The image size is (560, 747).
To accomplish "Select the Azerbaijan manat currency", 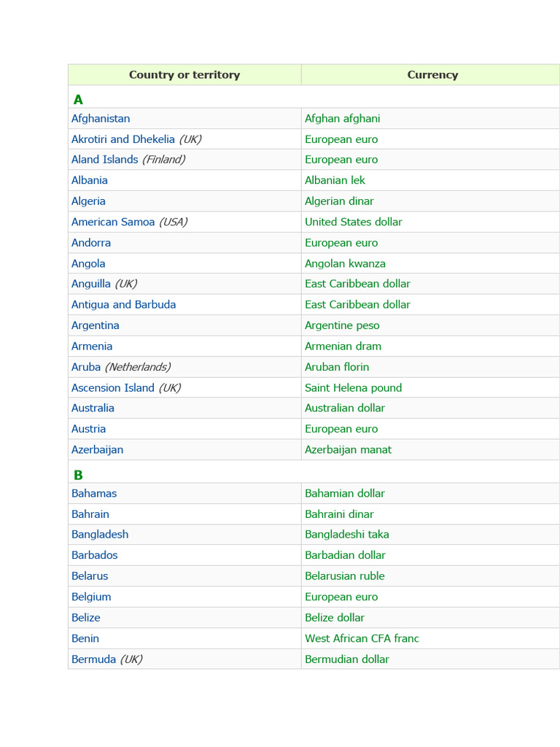I will (x=348, y=450).
